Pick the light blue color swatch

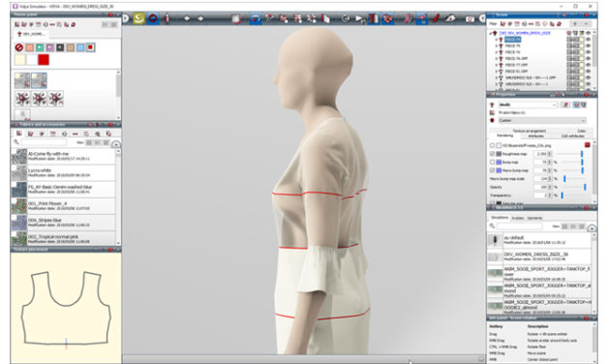[x=80, y=47]
